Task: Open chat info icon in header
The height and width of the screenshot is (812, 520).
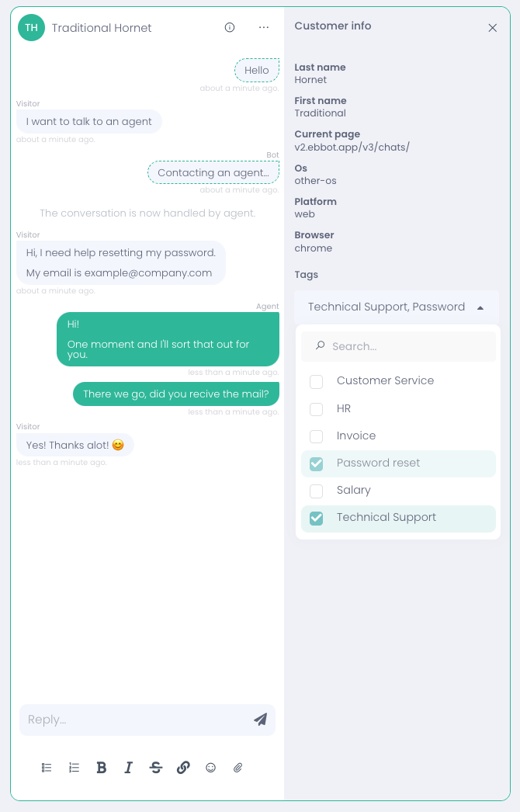Action: pos(230,28)
